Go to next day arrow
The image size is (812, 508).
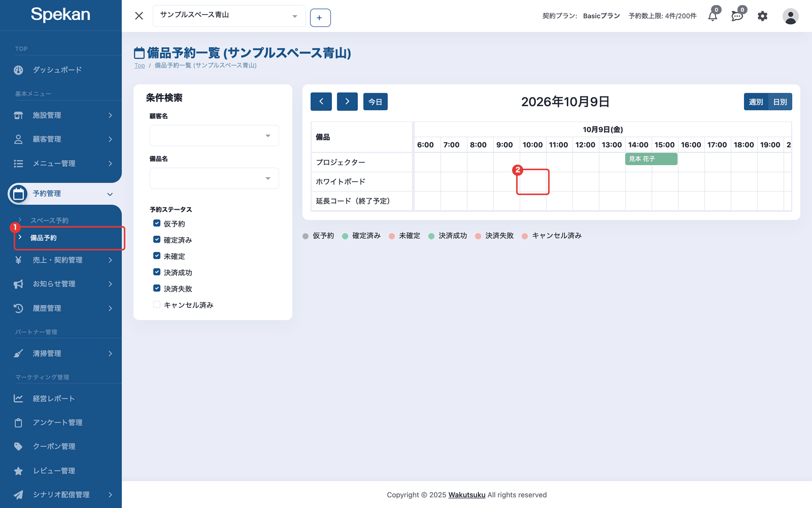point(347,102)
